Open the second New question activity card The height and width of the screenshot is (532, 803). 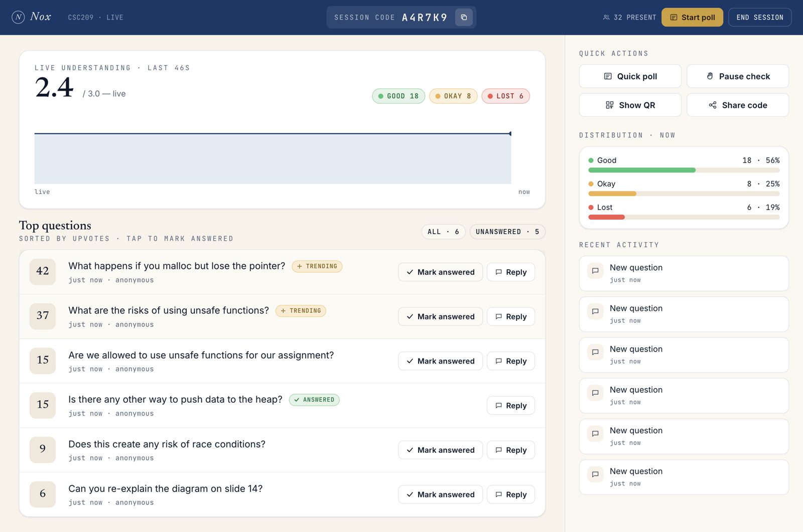(684, 314)
